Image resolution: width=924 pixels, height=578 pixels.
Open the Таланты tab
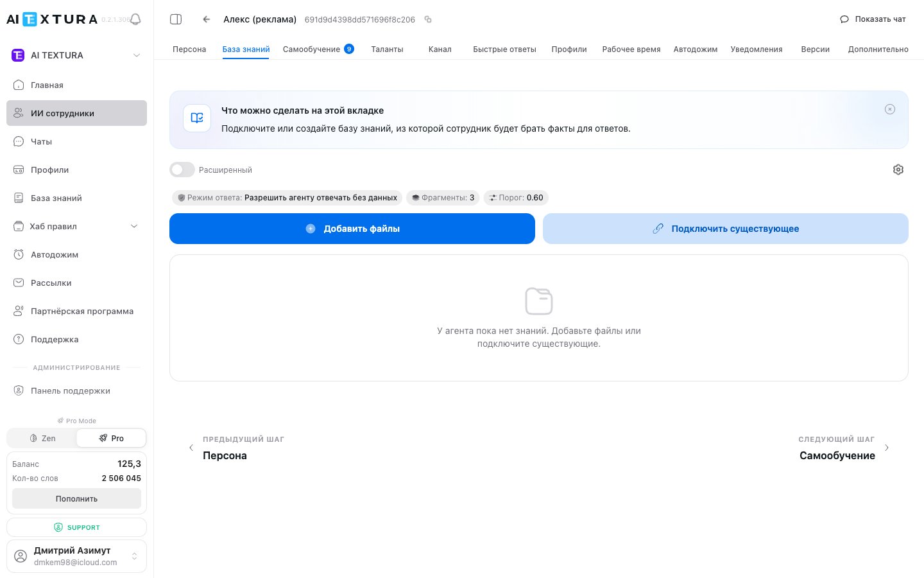click(x=387, y=49)
